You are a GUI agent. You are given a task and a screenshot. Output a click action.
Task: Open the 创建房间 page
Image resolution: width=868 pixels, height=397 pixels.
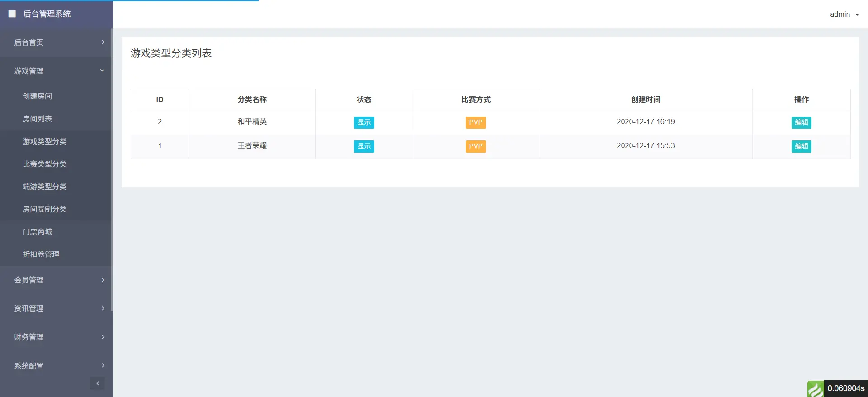pyautogui.click(x=38, y=96)
